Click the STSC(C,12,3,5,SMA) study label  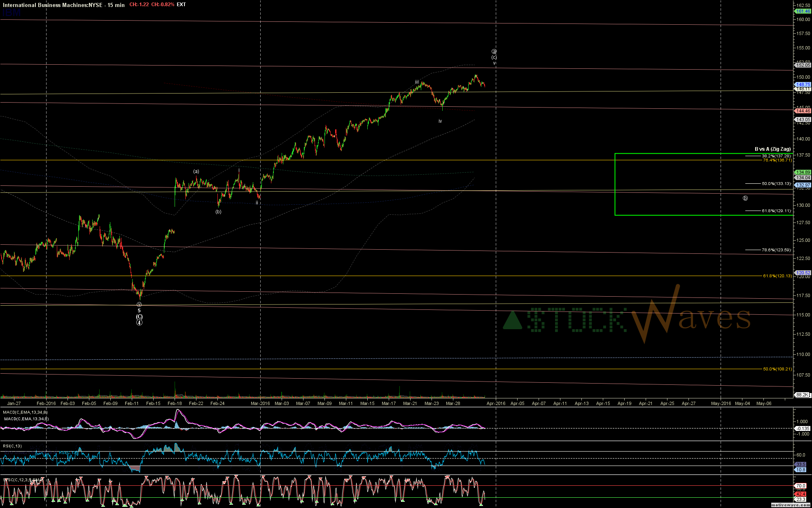coord(23,480)
